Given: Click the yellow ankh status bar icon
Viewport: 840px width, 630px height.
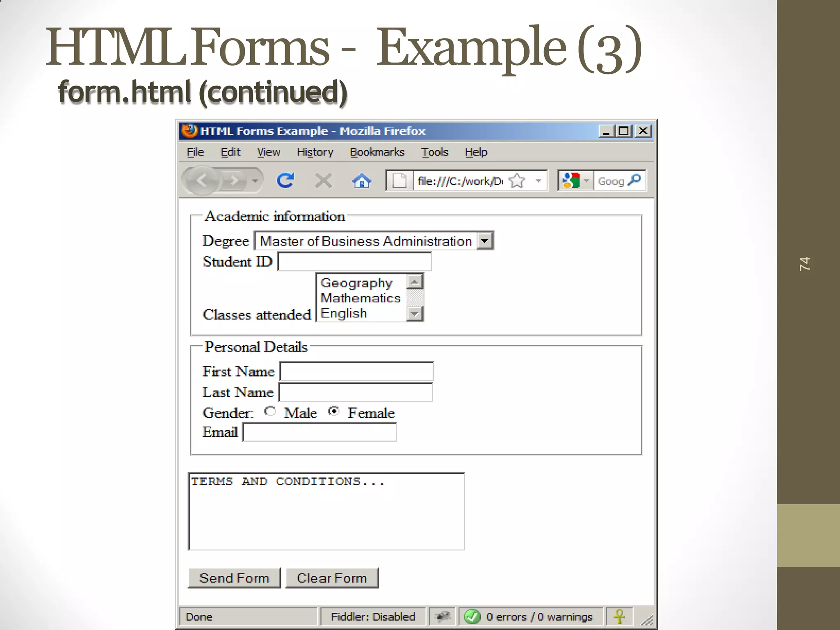Looking at the screenshot, I should click(619, 616).
